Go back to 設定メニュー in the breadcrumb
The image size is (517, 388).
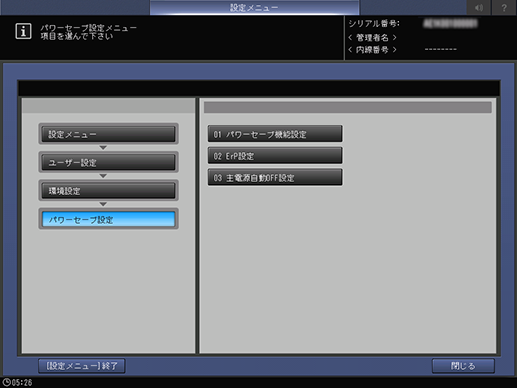click(108, 134)
